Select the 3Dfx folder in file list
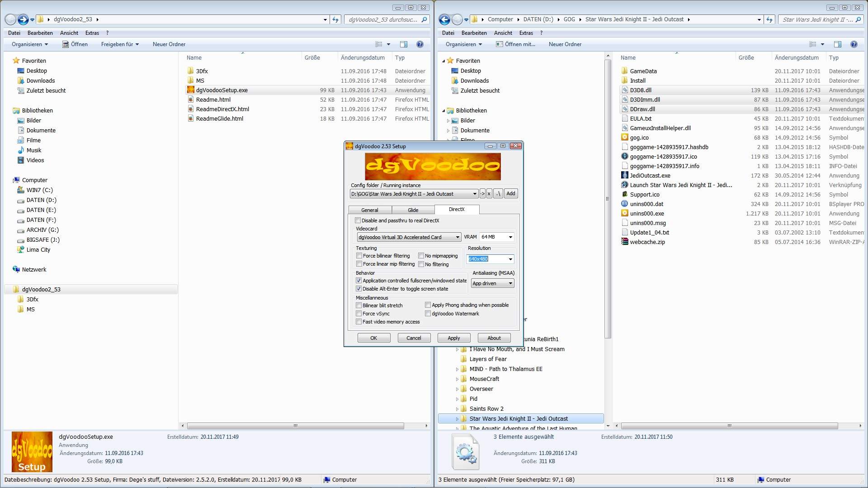This screenshot has height=488, width=868. click(202, 71)
